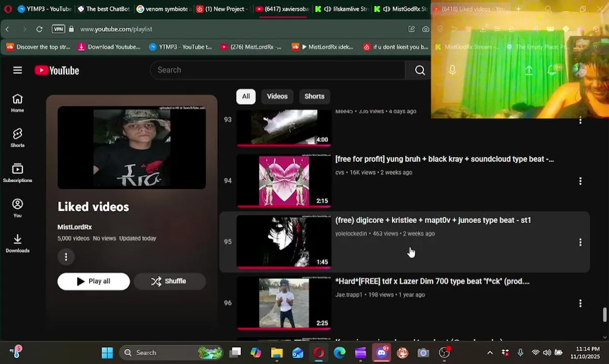This screenshot has width=609, height=364.
Task: Click the page vertical scrollbar thumb
Action: (605, 314)
